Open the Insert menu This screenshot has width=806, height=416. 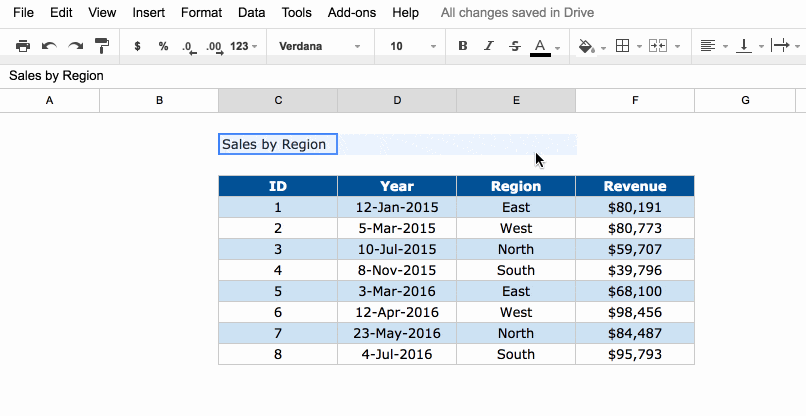[148, 13]
